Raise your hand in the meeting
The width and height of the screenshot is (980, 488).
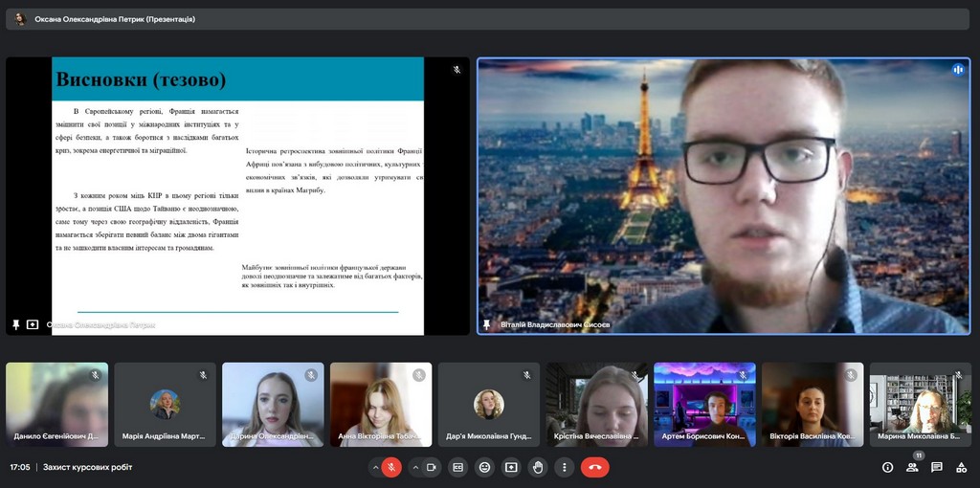coord(538,467)
